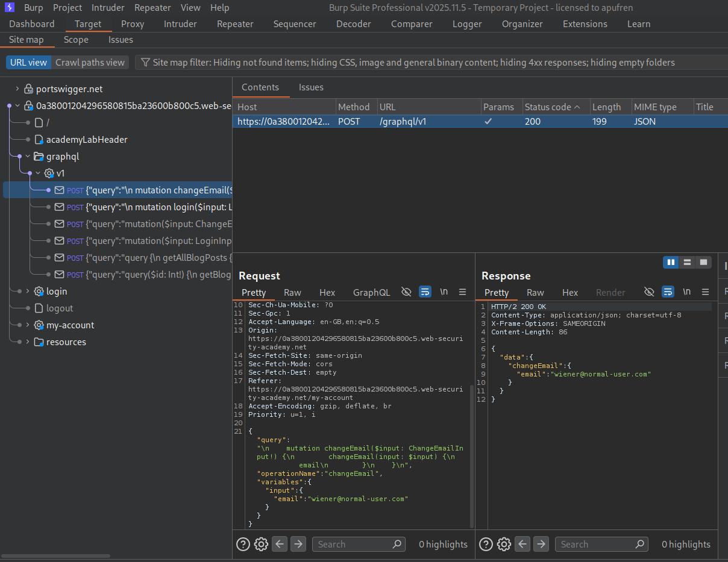Collapse the graphql folder in site map
Screen dimensions: 728x562
(x=27, y=157)
